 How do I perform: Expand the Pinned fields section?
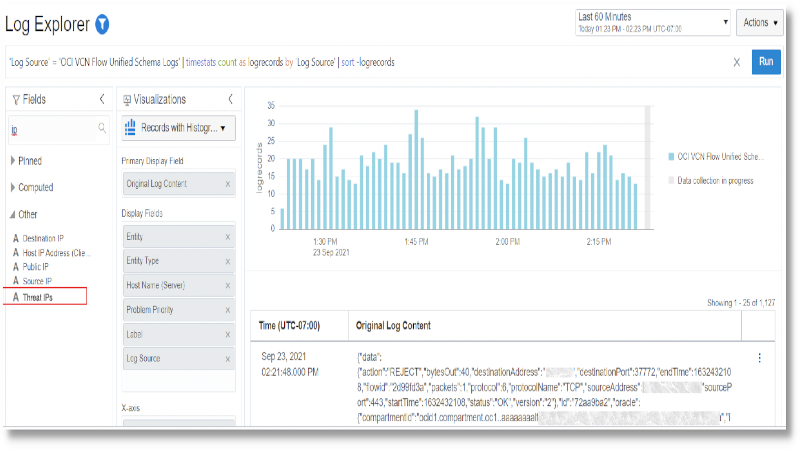pos(13,160)
